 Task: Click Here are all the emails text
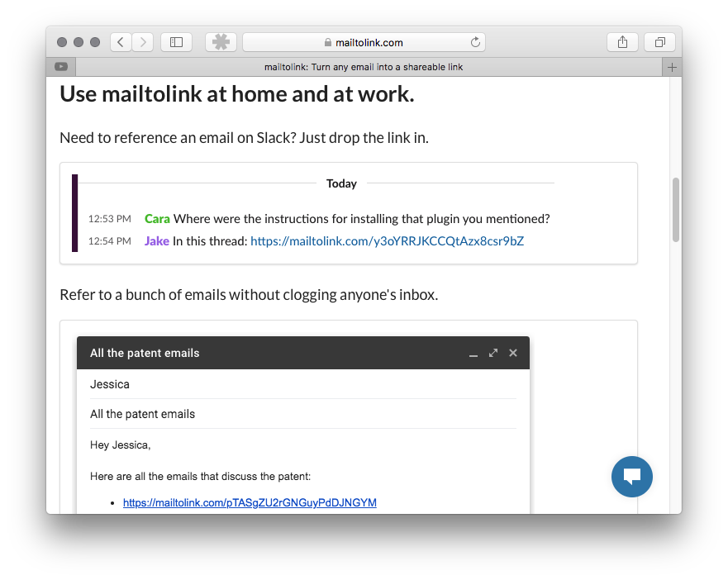coord(200,477)
